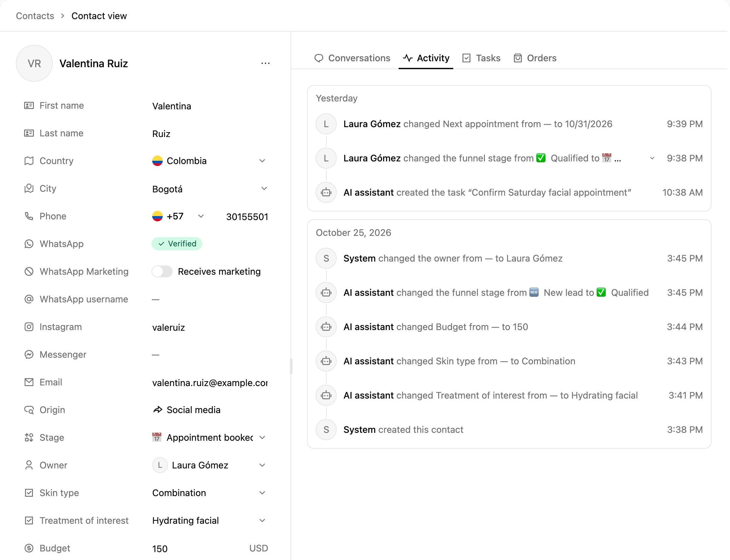Click the phone number field 30155501
This screenshot has height=560, width=730.
coord(246,217)
